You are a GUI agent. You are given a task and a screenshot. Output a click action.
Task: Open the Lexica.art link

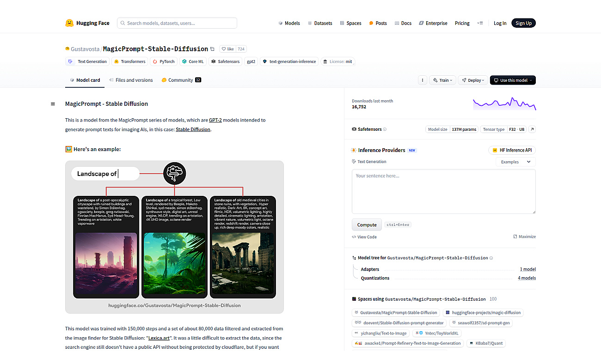[160, 338]
